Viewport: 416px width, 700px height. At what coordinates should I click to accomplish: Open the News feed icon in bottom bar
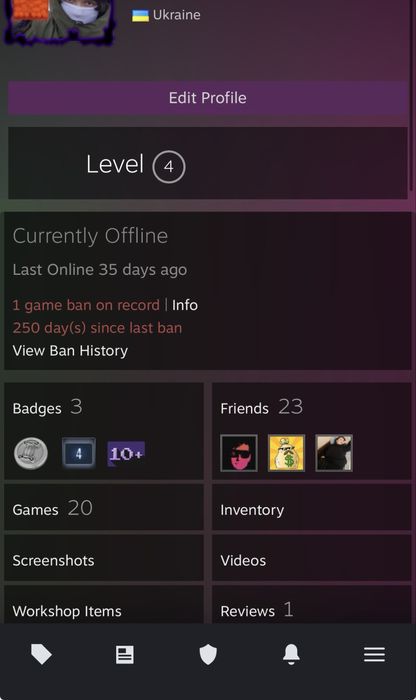click(125, 655)
